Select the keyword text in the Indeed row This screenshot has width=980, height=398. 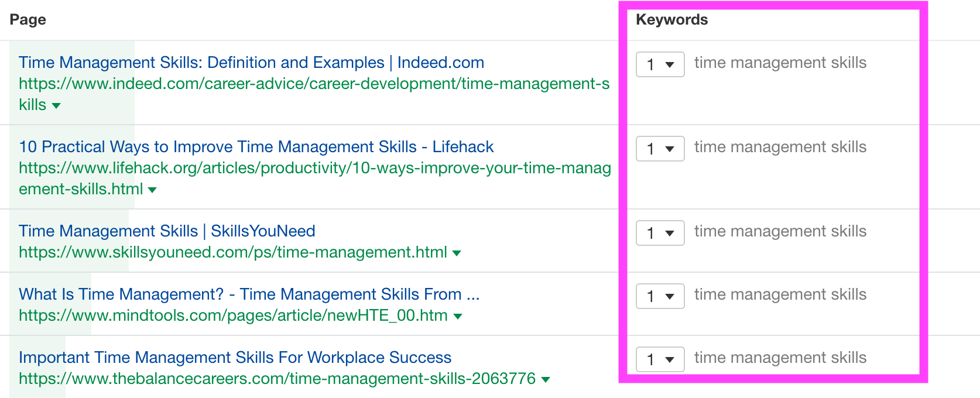coord(780,63)
